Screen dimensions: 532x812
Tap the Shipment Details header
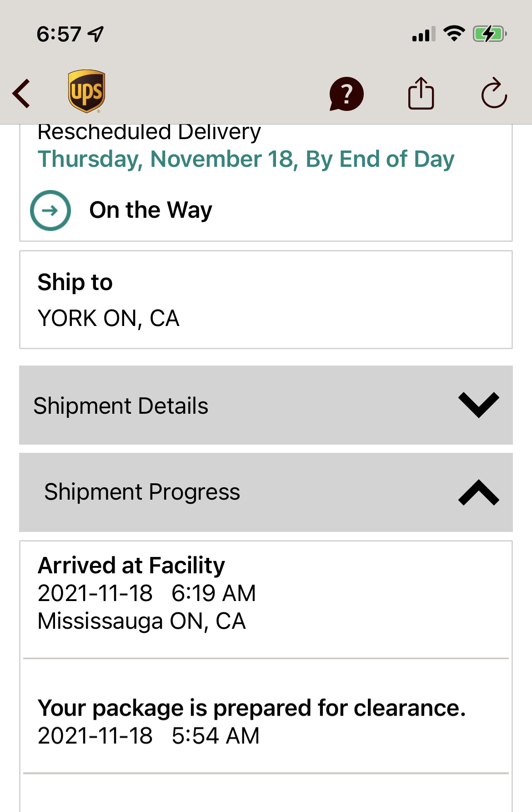pos(121,406)
